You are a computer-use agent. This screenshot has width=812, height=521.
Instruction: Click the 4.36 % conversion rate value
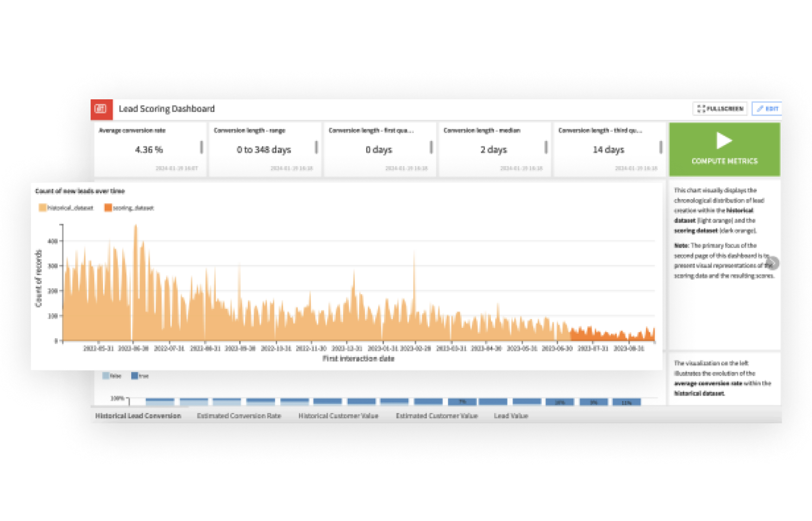pos(149,149)
